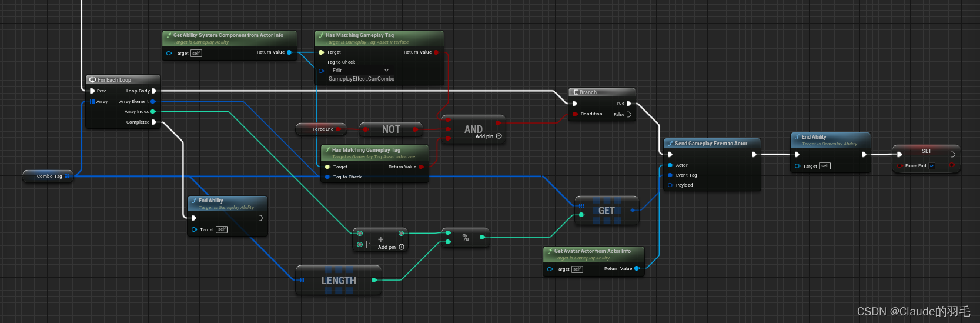Click Tag to Check pin on lower Has Matching Tag

[x=327, y=177]
